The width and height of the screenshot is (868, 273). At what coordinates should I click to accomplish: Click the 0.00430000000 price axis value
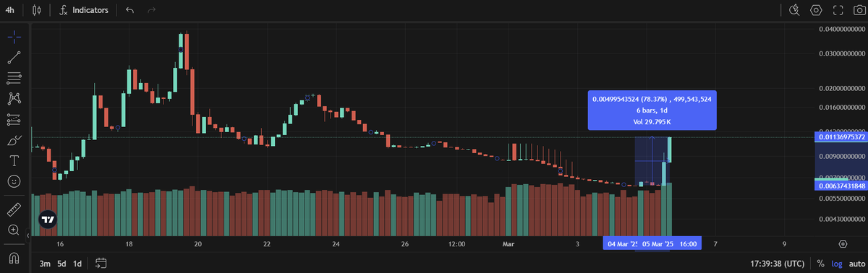(x=841, y=219)
